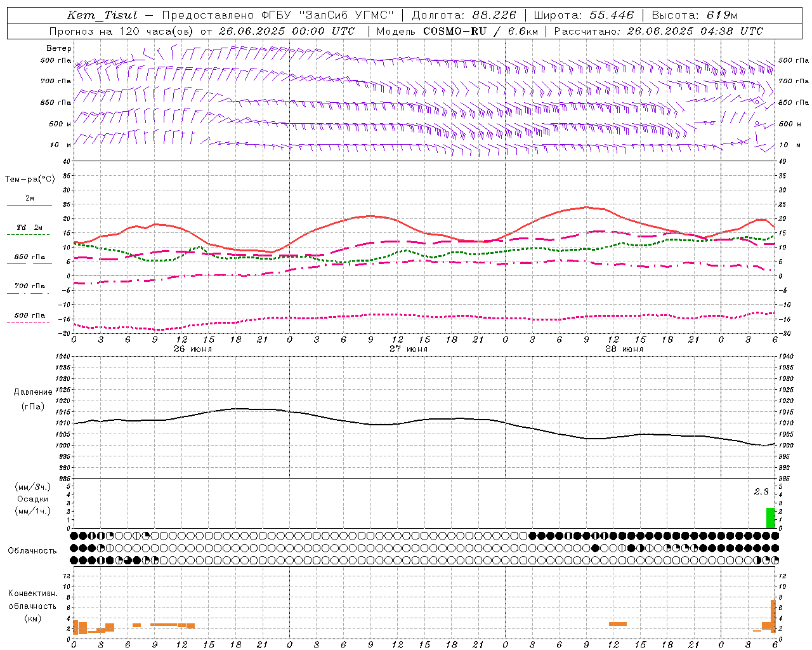Click the Давление panel label
The width and height of the screenshot is (812, 650).
(x=33, y=392)
